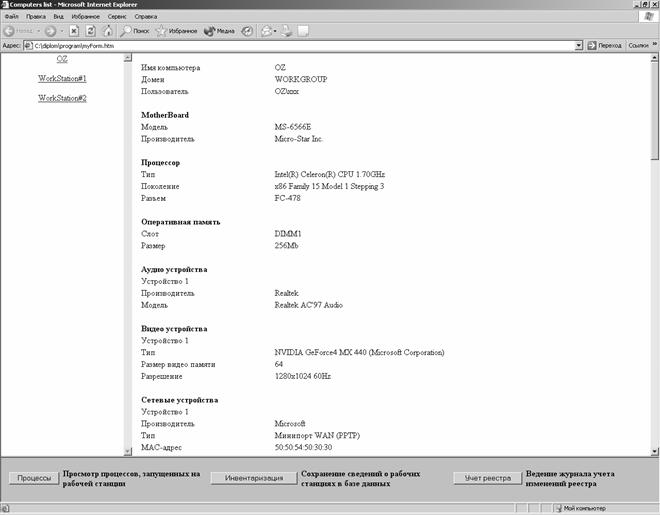Image resolution: width=660 pixels, height=515 pixels.
Task: Click the Stop loading icon
Action: tap(75, 31)
